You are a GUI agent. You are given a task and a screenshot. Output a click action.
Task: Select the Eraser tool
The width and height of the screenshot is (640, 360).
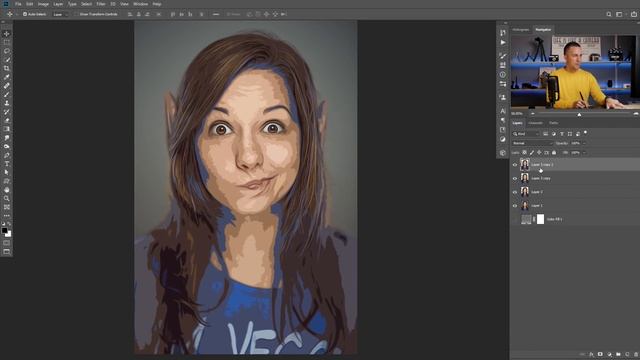pyautogui.click(x=7, y=120)
